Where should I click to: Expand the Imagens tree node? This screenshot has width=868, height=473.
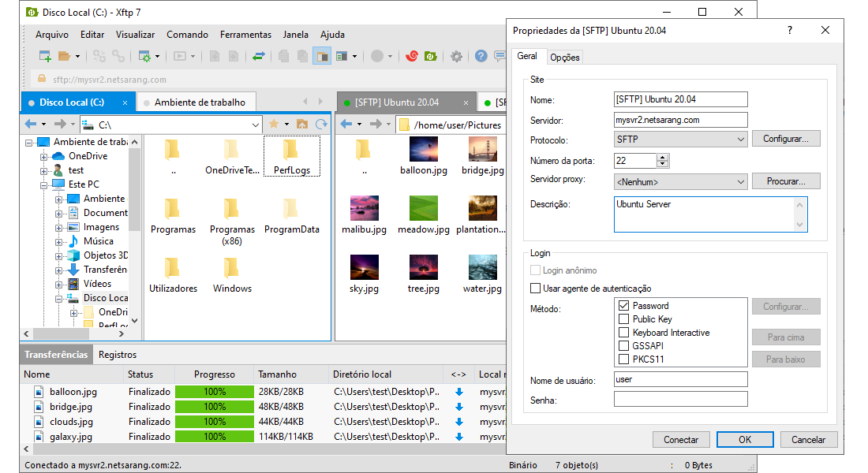(58, 227)
